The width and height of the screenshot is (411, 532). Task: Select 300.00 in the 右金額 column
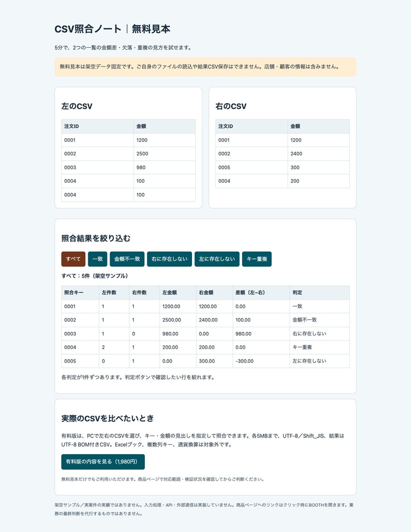click(x=214, y=361)
